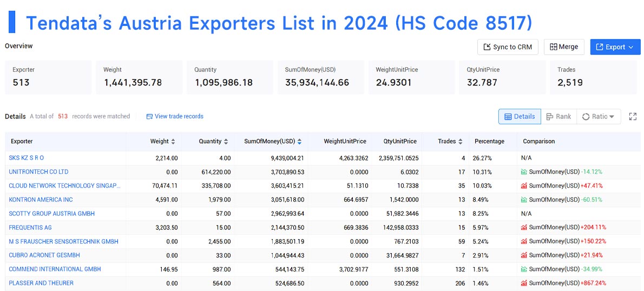Click the Sync to CRM button
Screen dimensions: 644x291
[508, 47]
